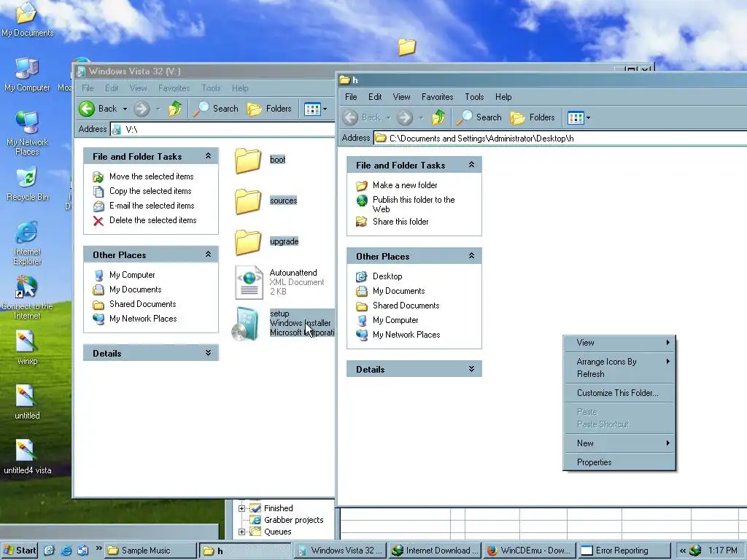
Task: Collapse File and Folder Tasks in Vista window
Action: (208, 156)
